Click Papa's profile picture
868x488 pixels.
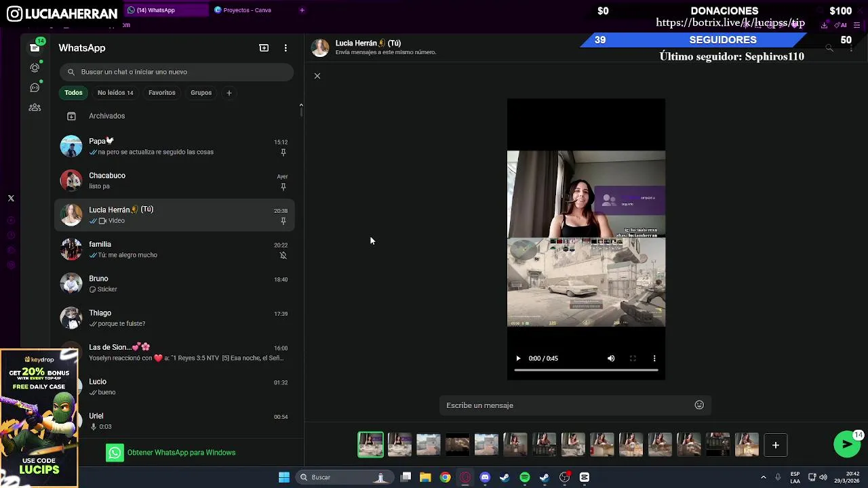[x=71, y=146]
